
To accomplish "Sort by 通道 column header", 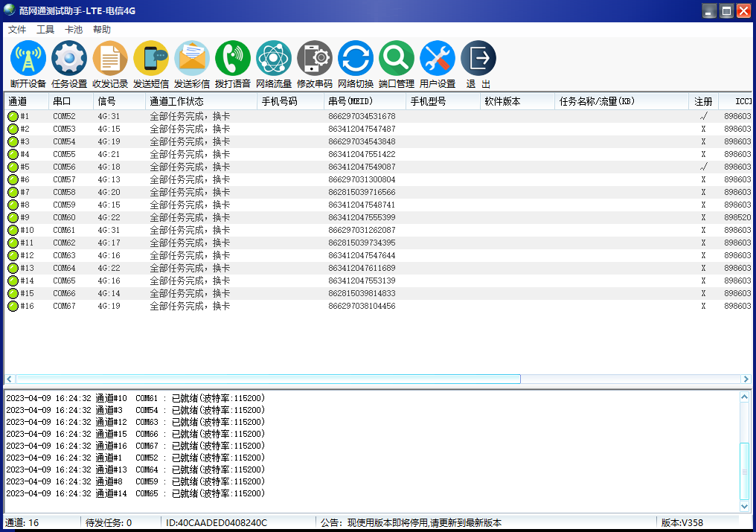I will tap(27, 101).
